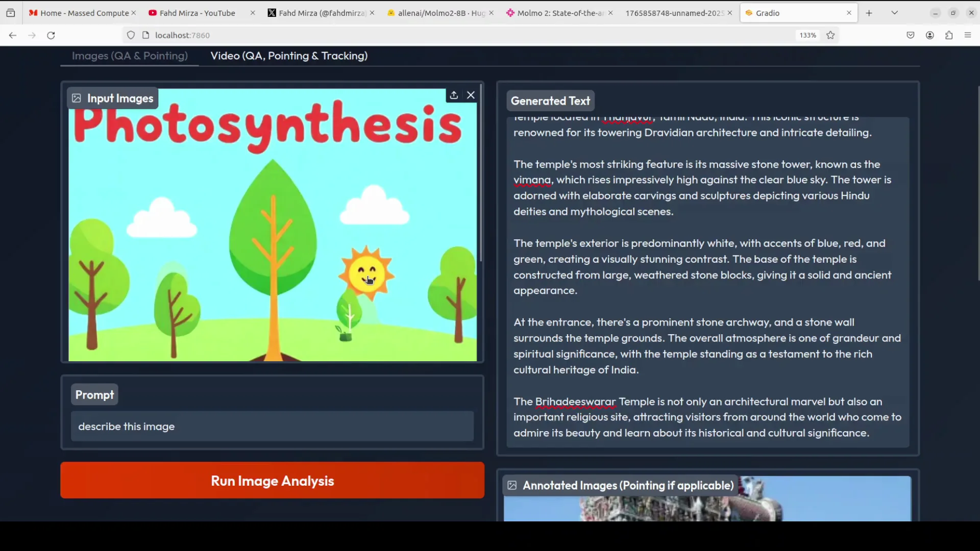Open the Firefox account profile icon
The height and width of the screenshot is (551, 980).
click(x=930, y=35)
